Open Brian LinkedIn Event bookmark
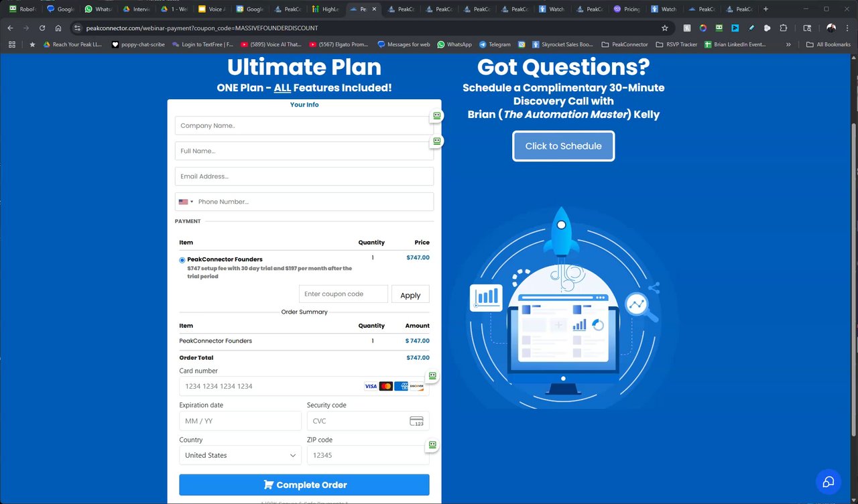This screenshot has height=504, width=858. point(735,44)
